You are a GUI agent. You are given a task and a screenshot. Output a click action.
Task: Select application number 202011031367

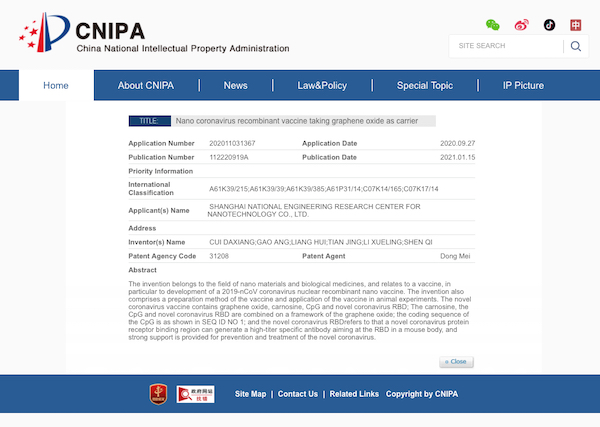(x=232, y=143)
